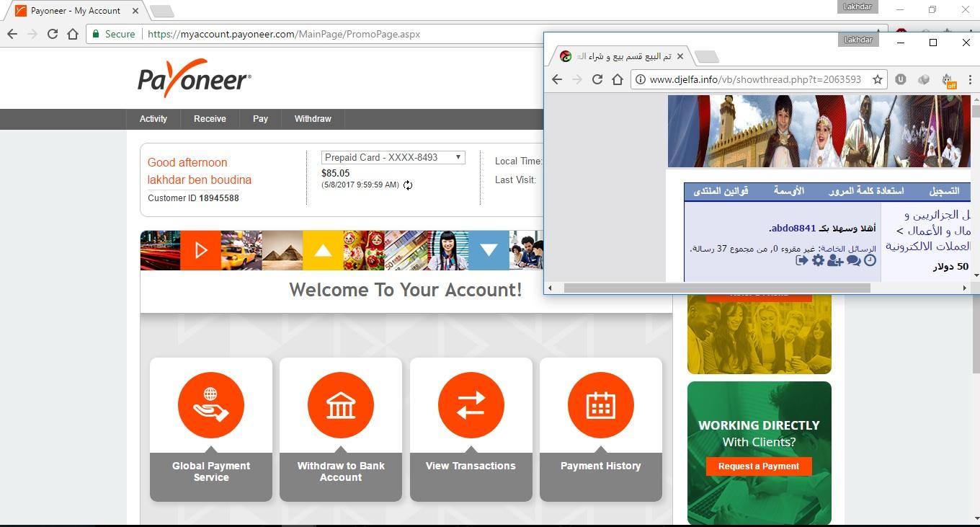Click the matryoshka dolls photo in the banner
980x527 pixels.
(364, 250)
